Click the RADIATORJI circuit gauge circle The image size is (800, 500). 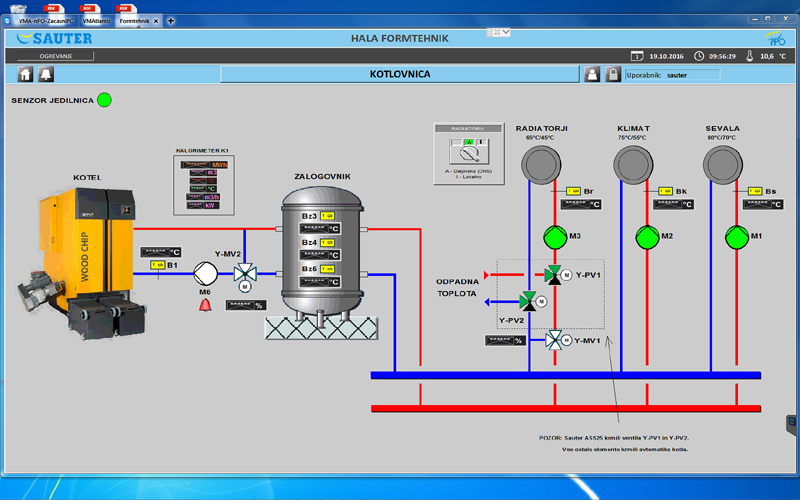(x=541, y=165)
